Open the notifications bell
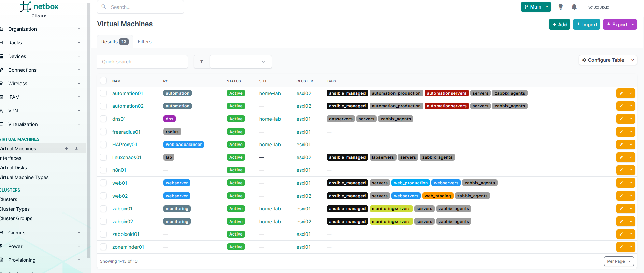This screenshot has width=644, height=273. (574, 7)
